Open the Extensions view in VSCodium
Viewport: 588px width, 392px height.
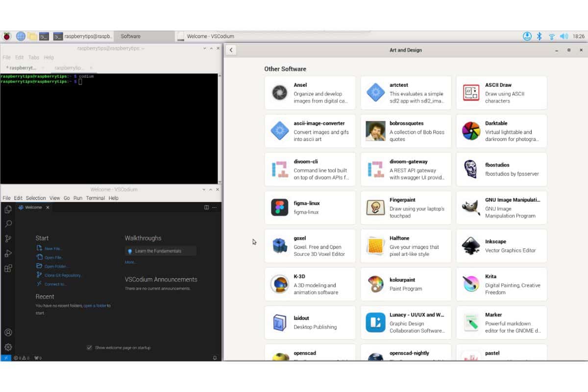point(7,268)
